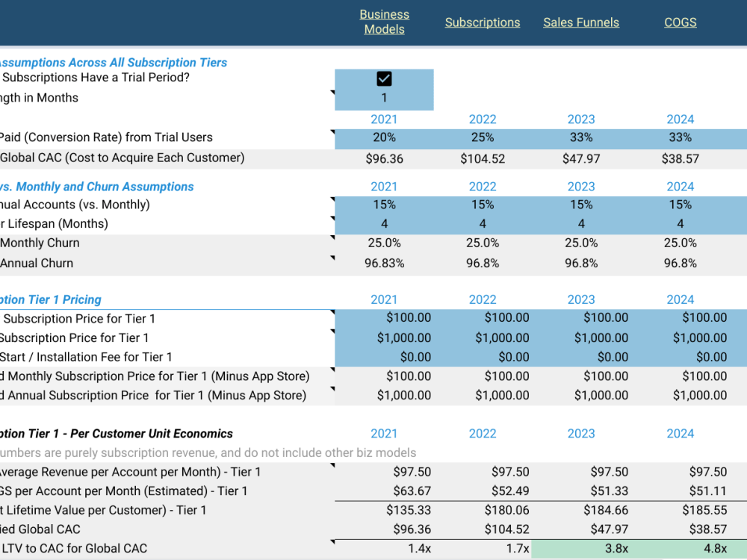Open the Business Models sheet link
The height and width of the screenshot is (560, 747).
pos(384,22)
